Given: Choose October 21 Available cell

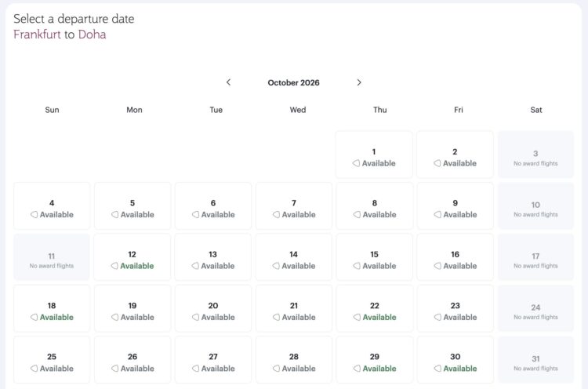Looking at the screenshot, I should 294,308.
